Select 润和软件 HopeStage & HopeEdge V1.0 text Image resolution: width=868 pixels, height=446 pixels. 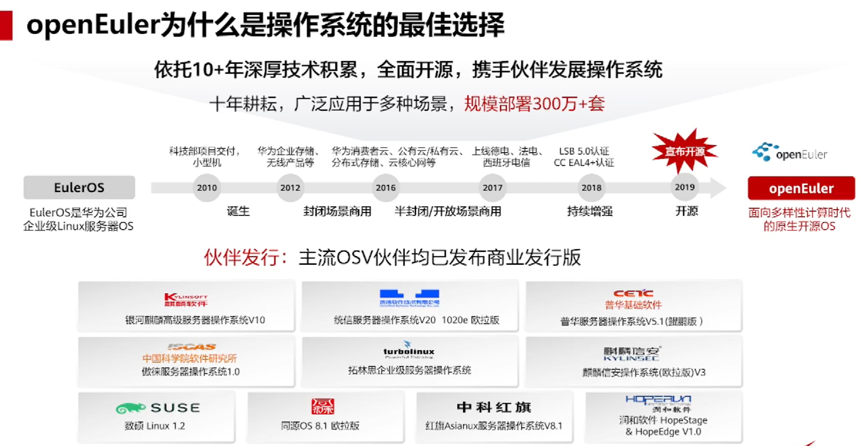663,426
